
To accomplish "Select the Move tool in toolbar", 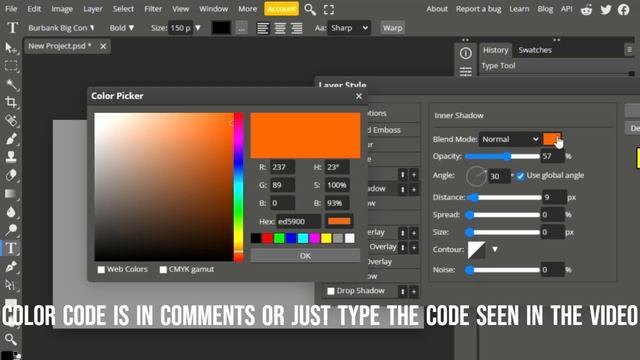I will coord(11,48).
